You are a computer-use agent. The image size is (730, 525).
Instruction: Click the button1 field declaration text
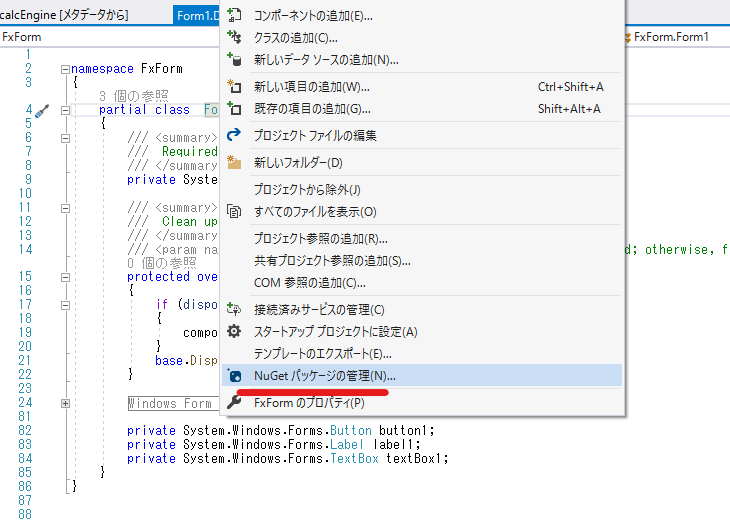tap(281, 431)
